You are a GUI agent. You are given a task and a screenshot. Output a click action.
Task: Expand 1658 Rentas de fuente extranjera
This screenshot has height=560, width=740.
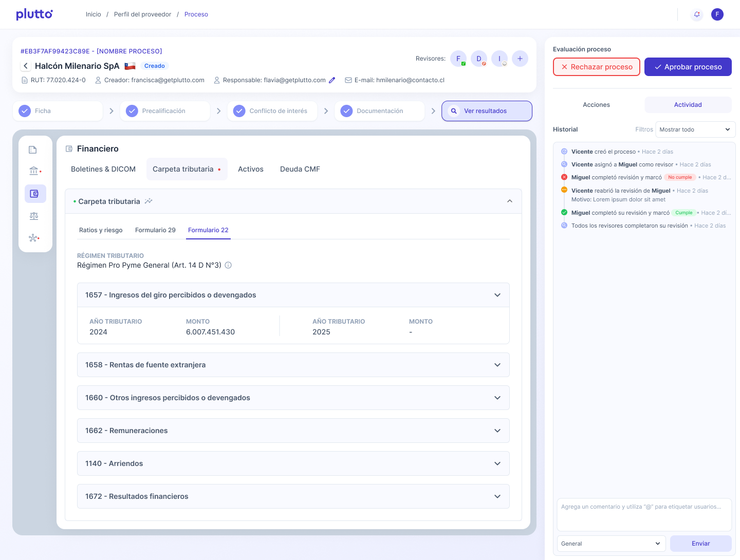click(293, 365)
